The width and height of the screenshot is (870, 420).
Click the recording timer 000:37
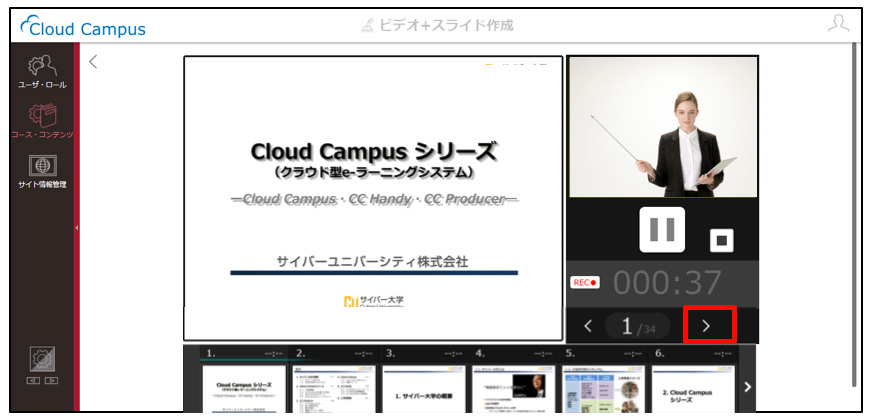667,282
